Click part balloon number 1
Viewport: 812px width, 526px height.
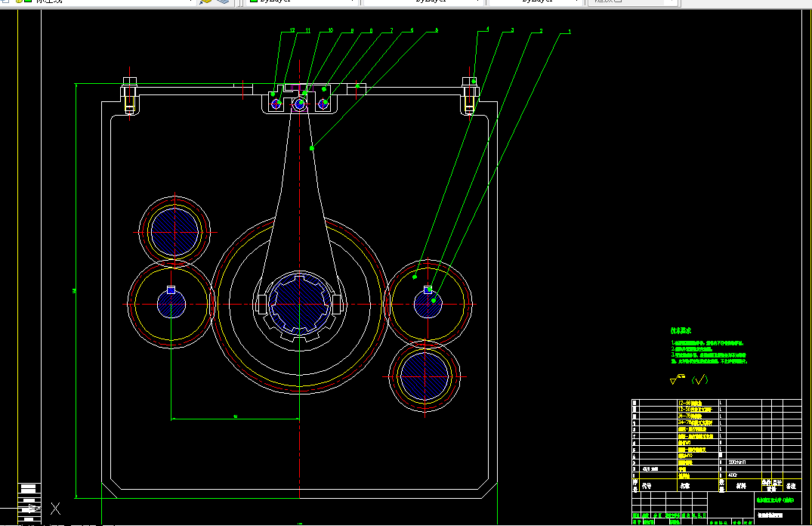pos(570,32)
